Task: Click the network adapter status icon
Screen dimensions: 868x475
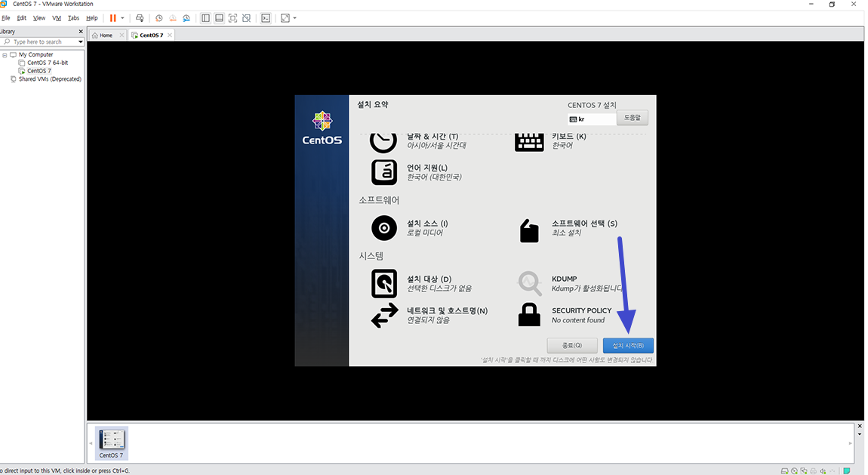Action: 804,470
